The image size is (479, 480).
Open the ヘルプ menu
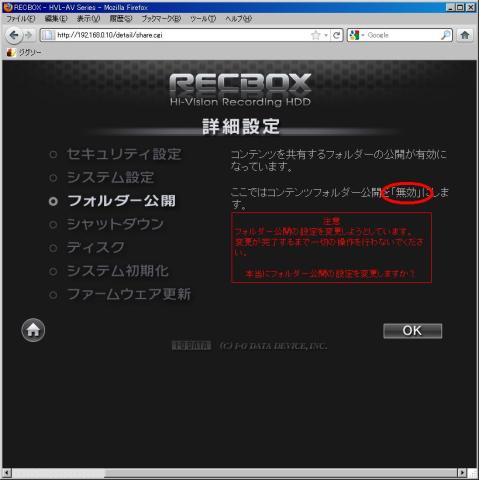[x=238, y=19]
